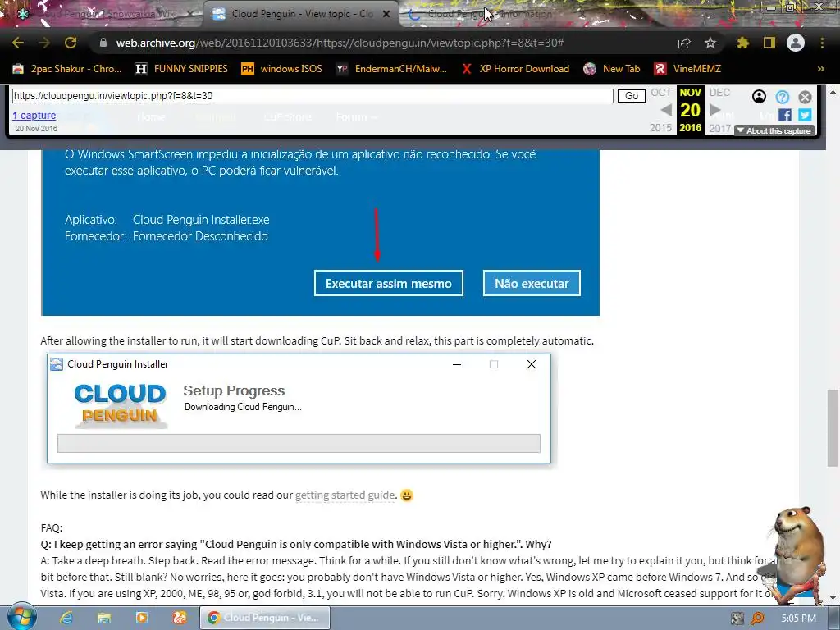
Task: Click the Wayback Machine URL input field
Action: (x=313, y=96)
